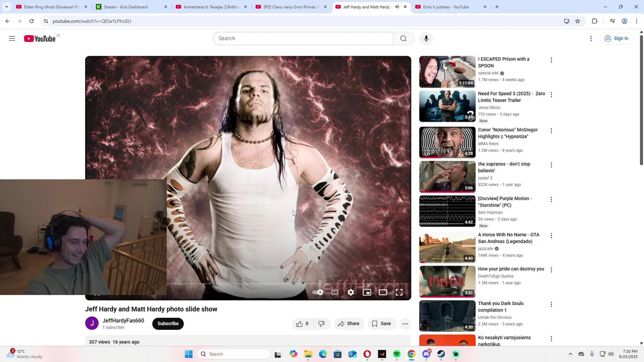The width and height of the screenshot is (644, 362).
Task: Click the Share button
Action: point(349,324)
